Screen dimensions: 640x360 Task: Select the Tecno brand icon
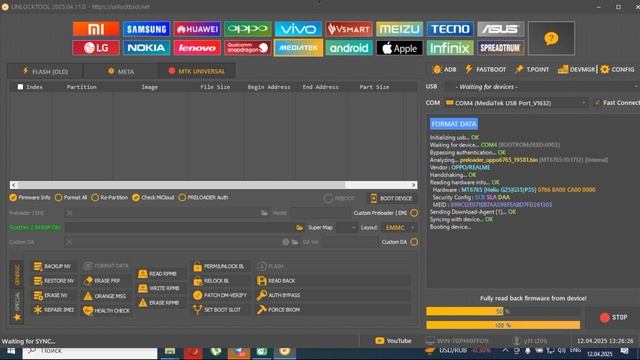[x=450, y=29]
